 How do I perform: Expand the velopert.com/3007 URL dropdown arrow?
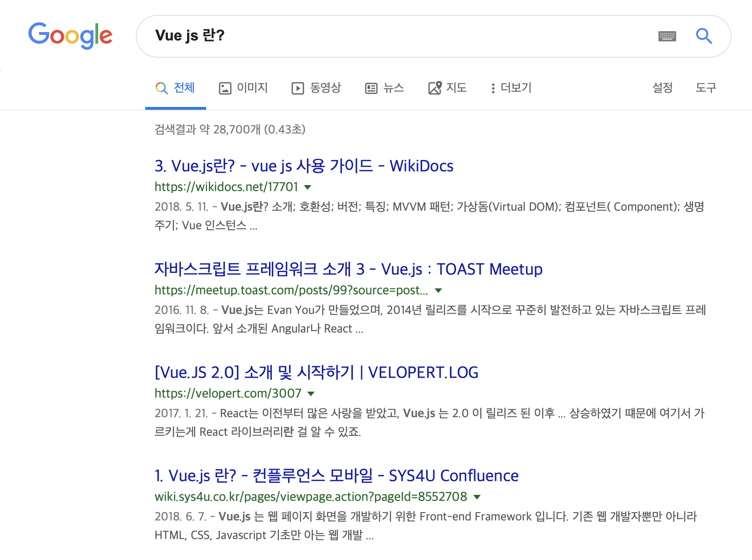coord(311,394)
